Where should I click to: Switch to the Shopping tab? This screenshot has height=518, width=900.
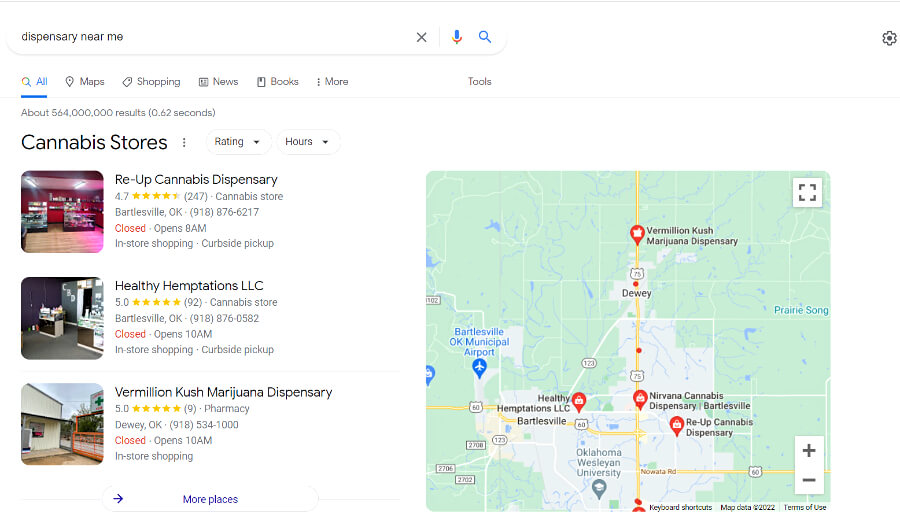(x=152, y=82)
